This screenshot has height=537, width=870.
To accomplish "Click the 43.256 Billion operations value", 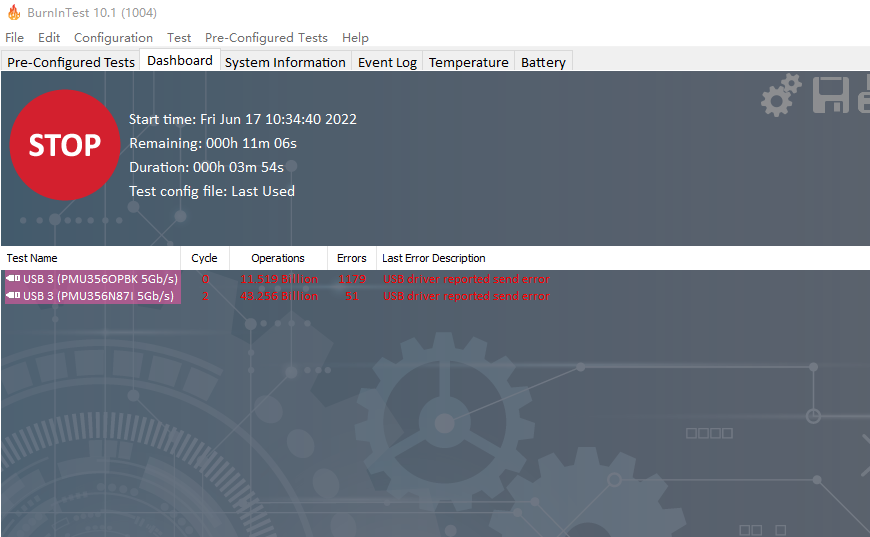I will tap(279, 296).
